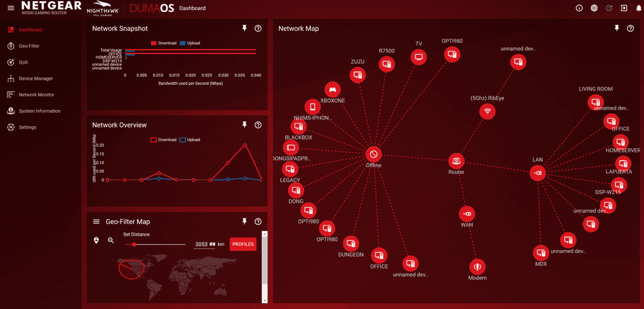Image resolution: width=644 pixels, height=309 pixels.
Task: Click the information icon in top bar
Action: (580, 8)
